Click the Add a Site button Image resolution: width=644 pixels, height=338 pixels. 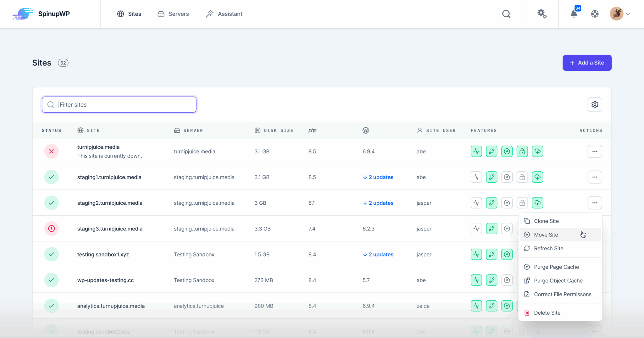point(587,63)
